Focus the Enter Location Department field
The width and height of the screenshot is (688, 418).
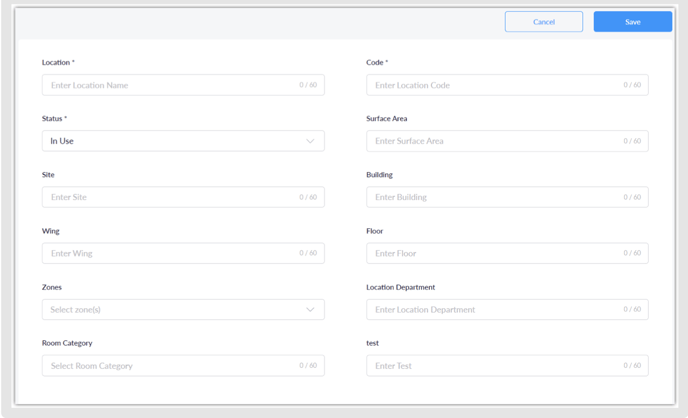point(507,310)
